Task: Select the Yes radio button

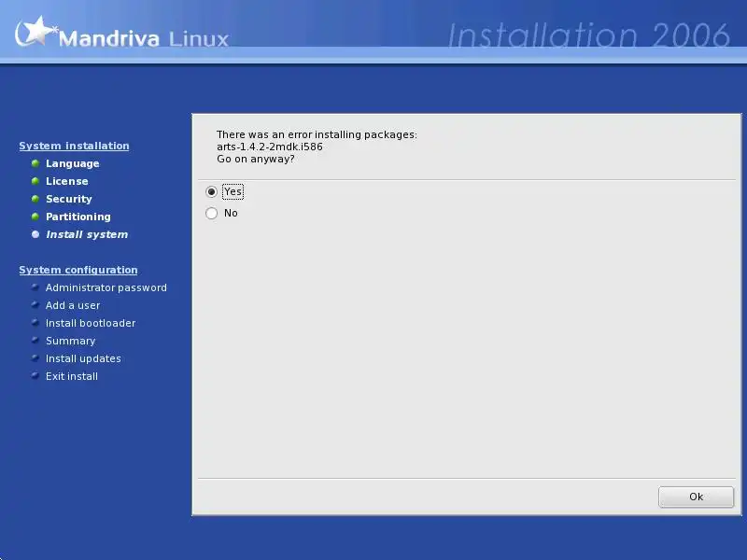Action: click(x=212, y=192)
